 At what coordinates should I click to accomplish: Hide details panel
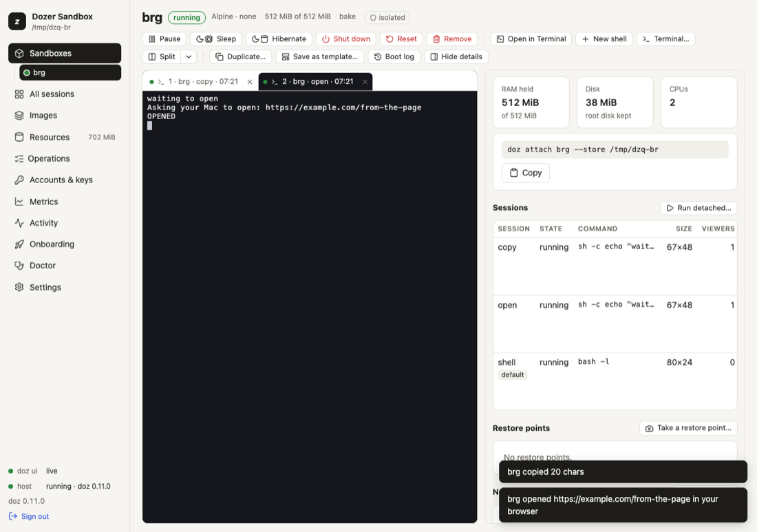456,57
